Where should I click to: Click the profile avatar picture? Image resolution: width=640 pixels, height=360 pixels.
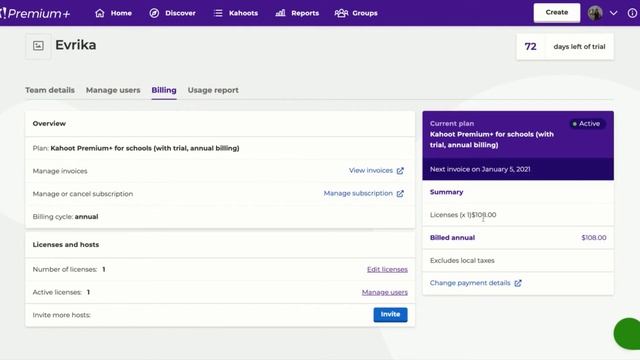pyautogui.click(x=595, y=13)
